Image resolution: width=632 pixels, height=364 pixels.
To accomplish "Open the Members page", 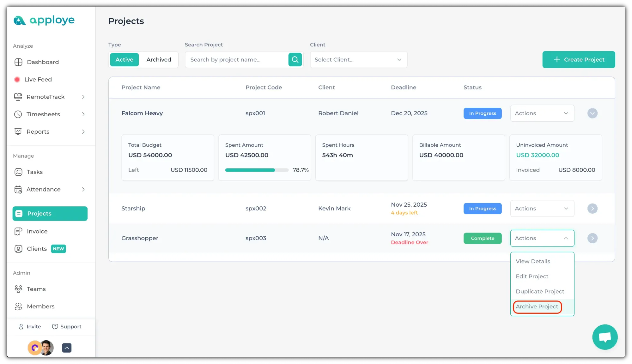I will [x=40, y=306].
